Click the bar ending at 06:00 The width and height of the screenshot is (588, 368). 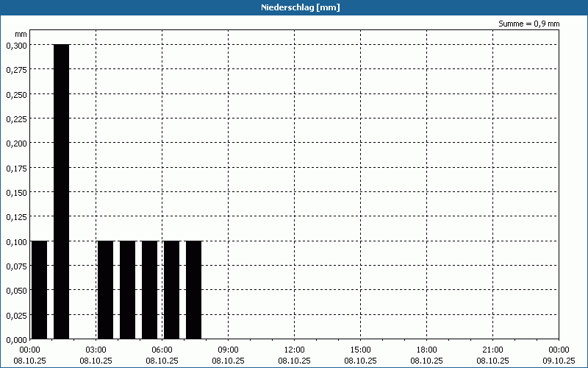149,290
